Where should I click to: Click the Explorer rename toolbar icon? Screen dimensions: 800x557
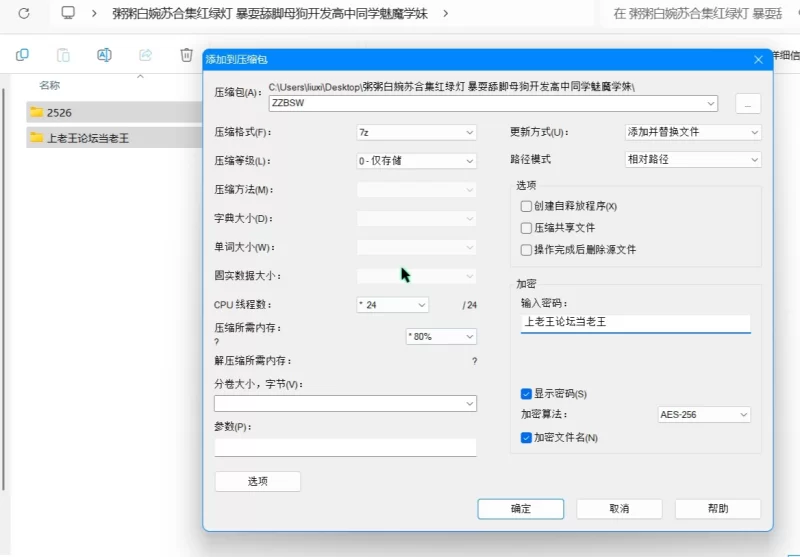click(x=104, y=55)
